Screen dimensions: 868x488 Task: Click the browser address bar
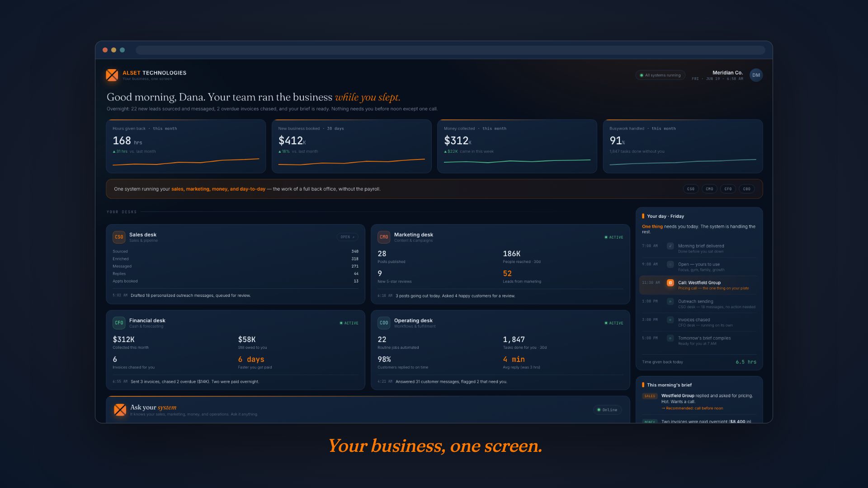(450, 50)
